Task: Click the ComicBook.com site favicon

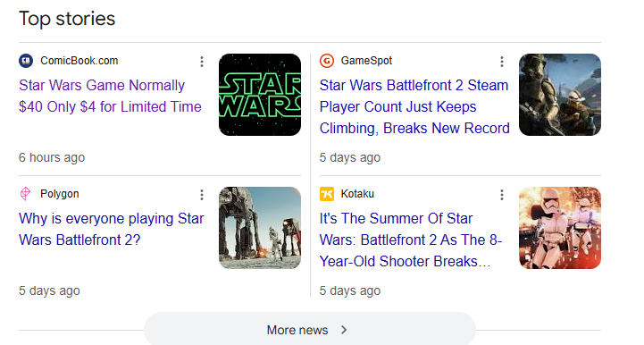Action: point(26,61)
